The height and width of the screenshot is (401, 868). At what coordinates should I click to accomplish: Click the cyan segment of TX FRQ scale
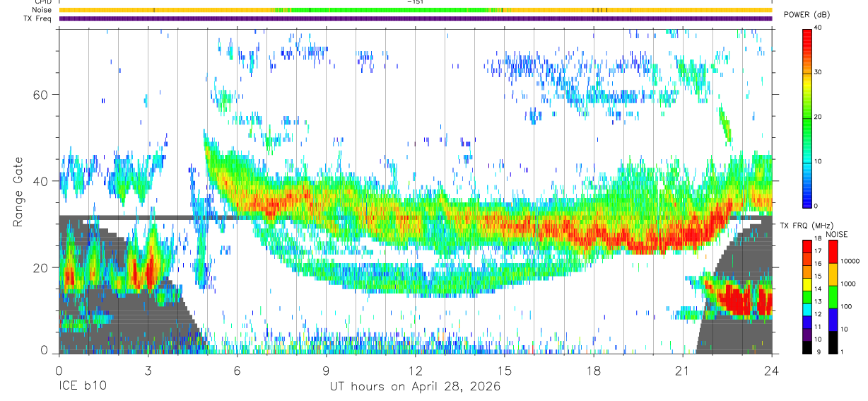pos(807,310)
